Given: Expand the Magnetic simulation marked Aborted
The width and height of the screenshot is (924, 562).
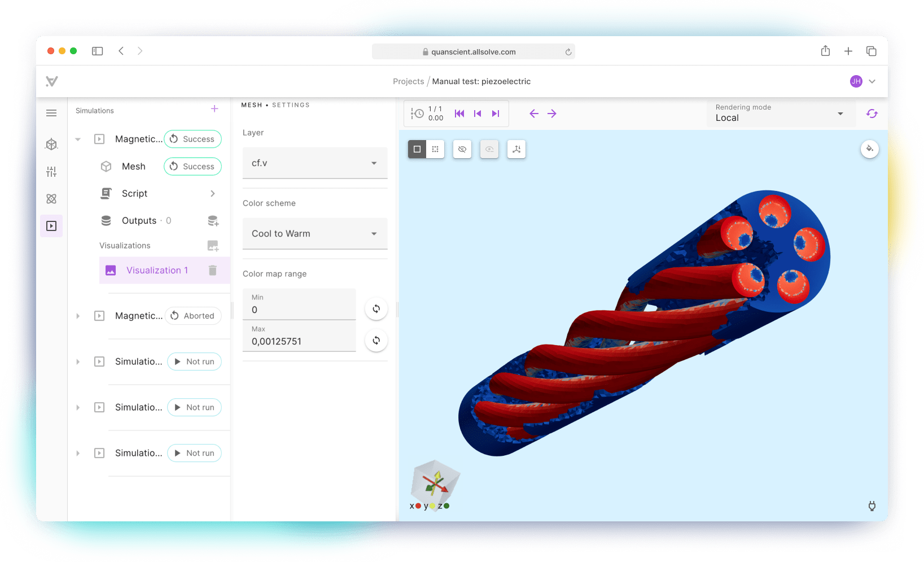Looking at the screenshot, I should [x=78, y=316].
